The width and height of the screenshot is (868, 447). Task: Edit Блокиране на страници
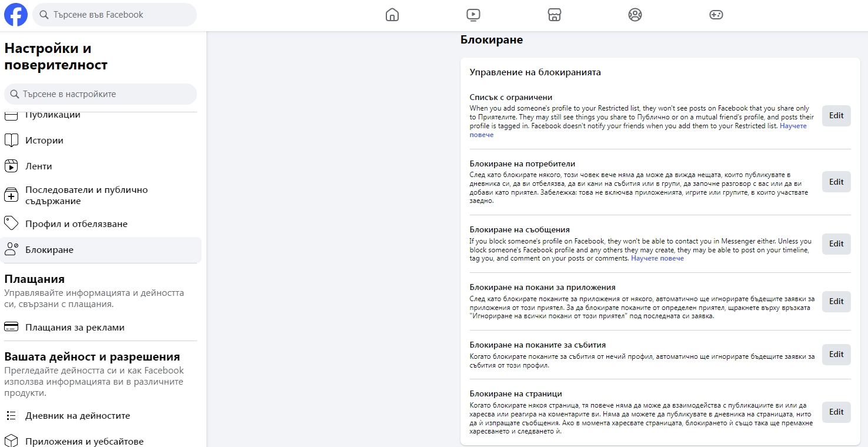pos(836,412)
